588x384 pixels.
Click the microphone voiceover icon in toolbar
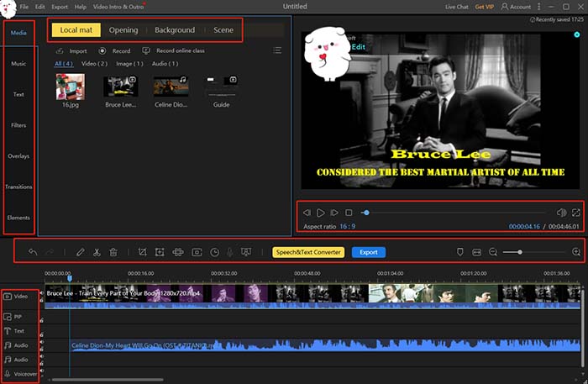[x=230, y=252]
